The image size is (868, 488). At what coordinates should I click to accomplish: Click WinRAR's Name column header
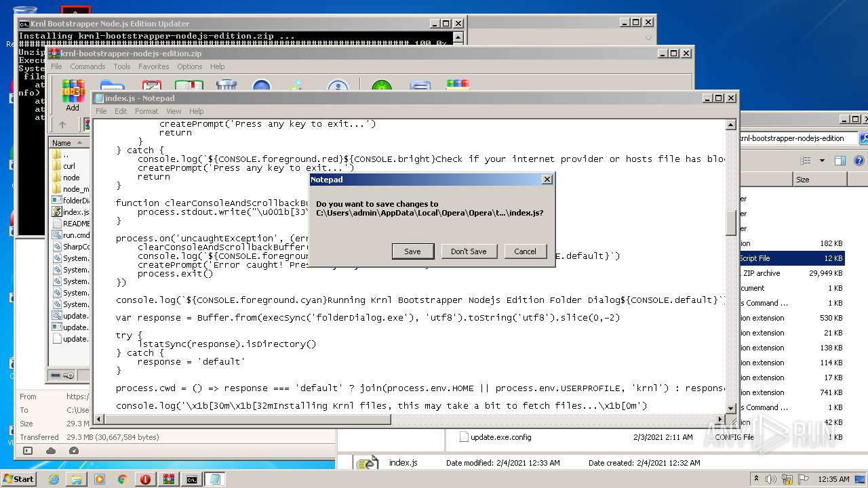[x=68, y=143]
